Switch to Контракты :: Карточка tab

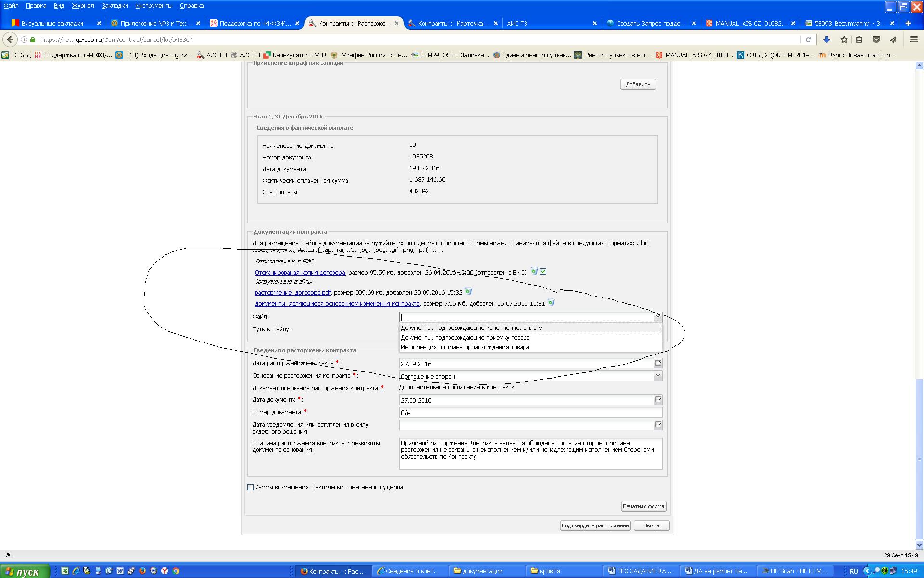click(x=453, y=23)
